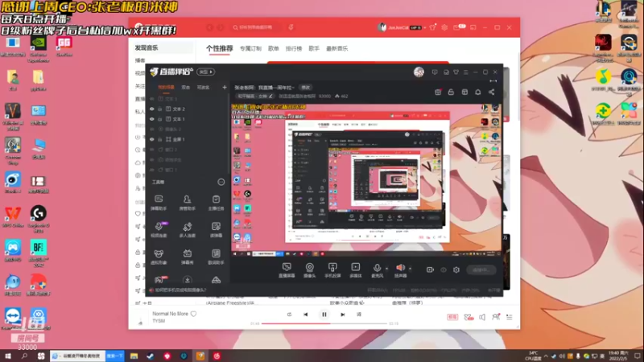Expand the speaker options arrow

tap(410, 269)
